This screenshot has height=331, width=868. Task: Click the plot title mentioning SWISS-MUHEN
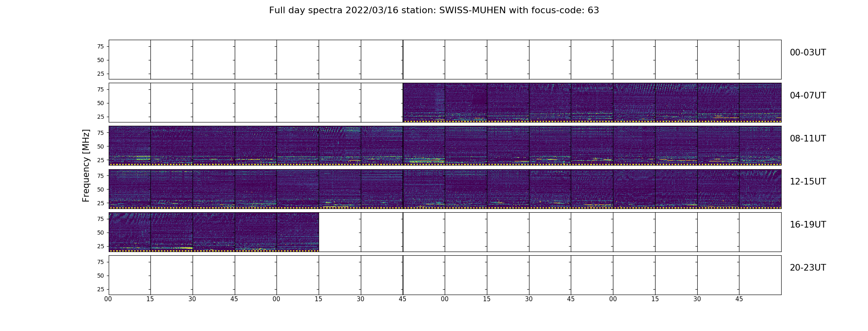(x=434, y=10)
